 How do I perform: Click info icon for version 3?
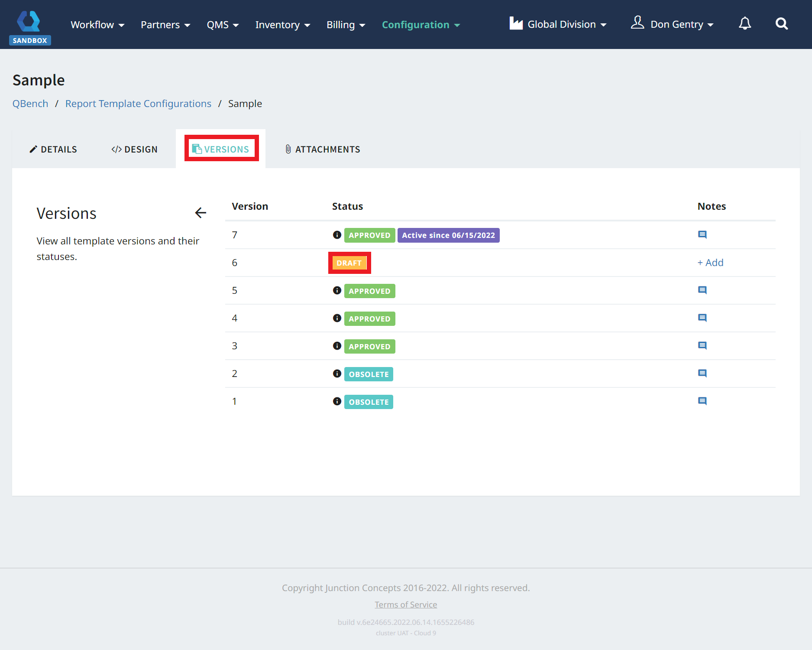pyautogui.click(x=337, y=346)
